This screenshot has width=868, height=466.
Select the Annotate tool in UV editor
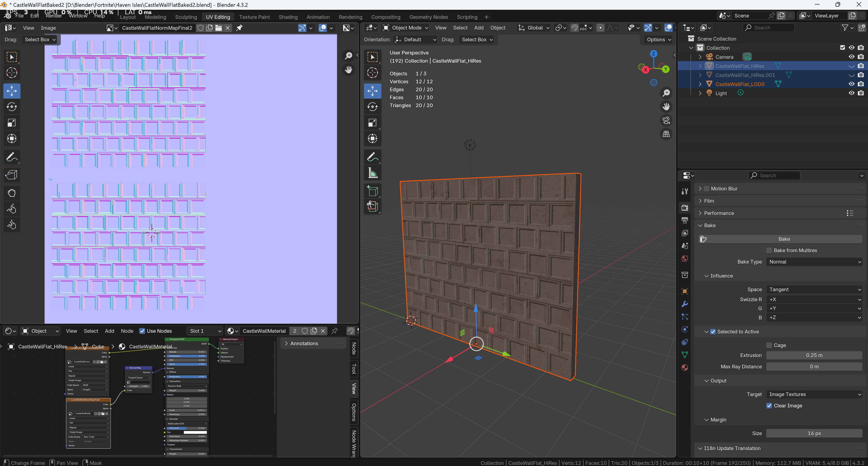point(12,157)
